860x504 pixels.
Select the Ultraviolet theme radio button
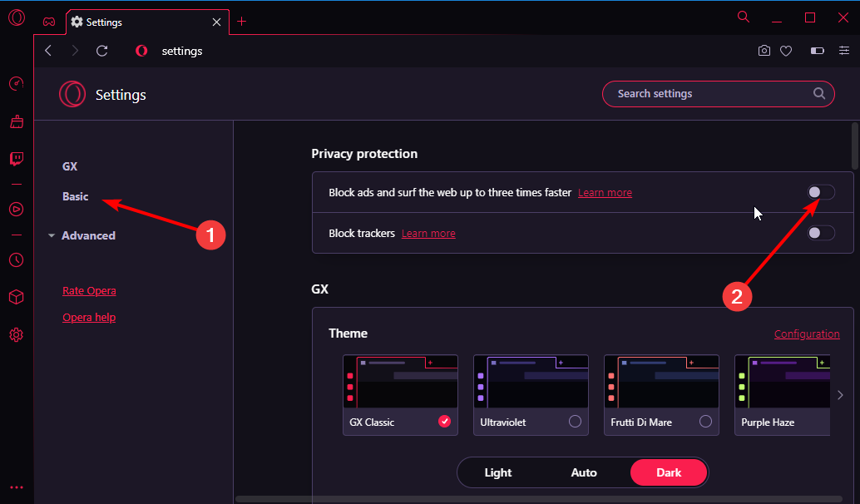click(575, 421)
